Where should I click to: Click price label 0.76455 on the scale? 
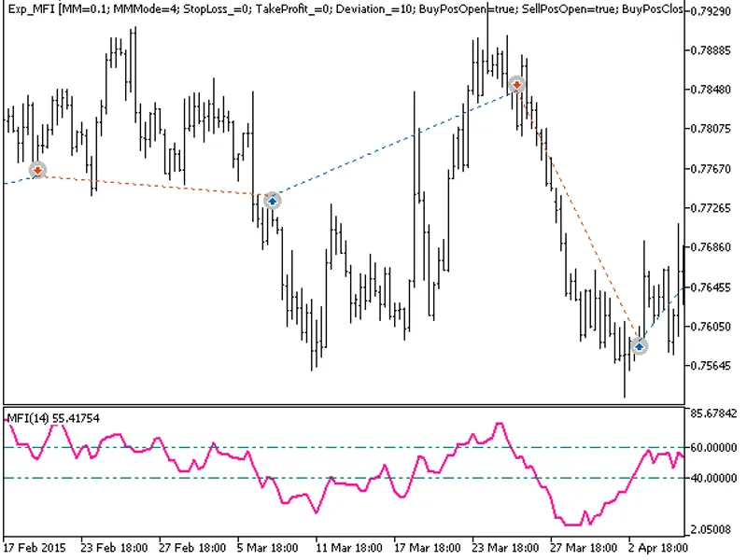(711, 287)
